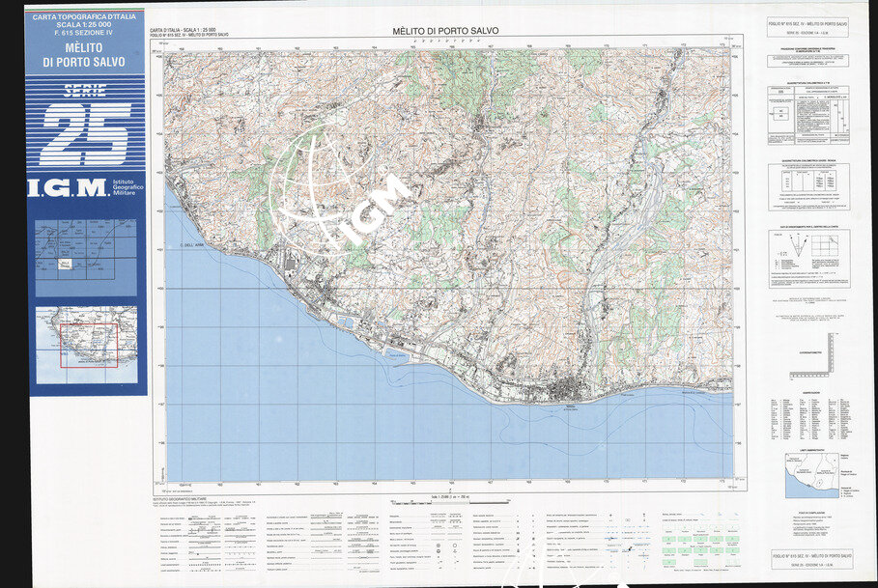Click the magnetic declination diagram in right margin
878x588 pixels.
click(x=808, y=257)
